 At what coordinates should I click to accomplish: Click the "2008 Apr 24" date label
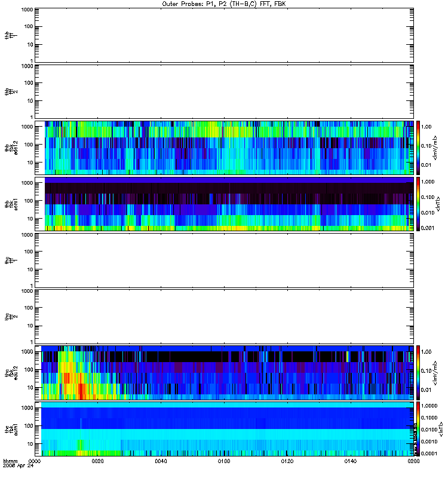tap(19, 466)
